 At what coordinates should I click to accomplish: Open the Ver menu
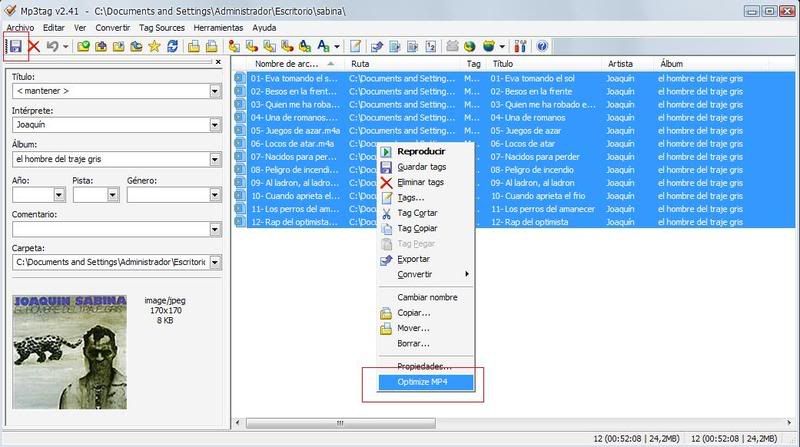pyautogui.click(x=80, y=28)
